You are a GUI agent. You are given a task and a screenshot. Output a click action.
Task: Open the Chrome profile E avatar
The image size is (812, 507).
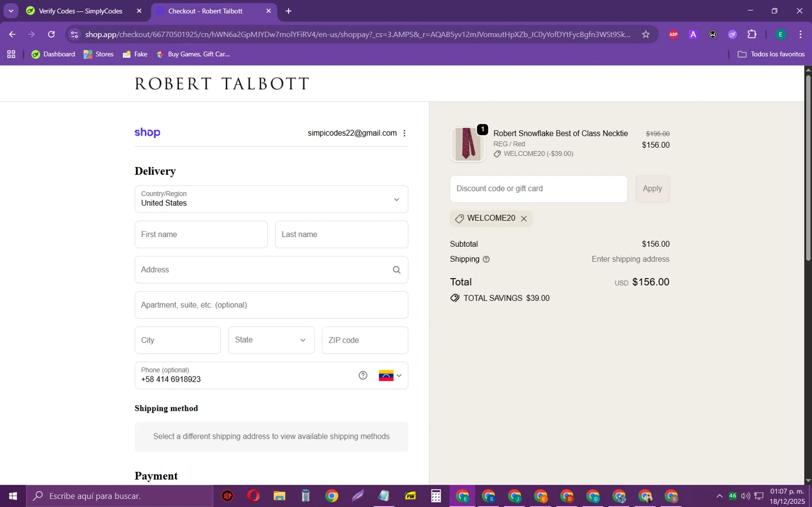781,34
